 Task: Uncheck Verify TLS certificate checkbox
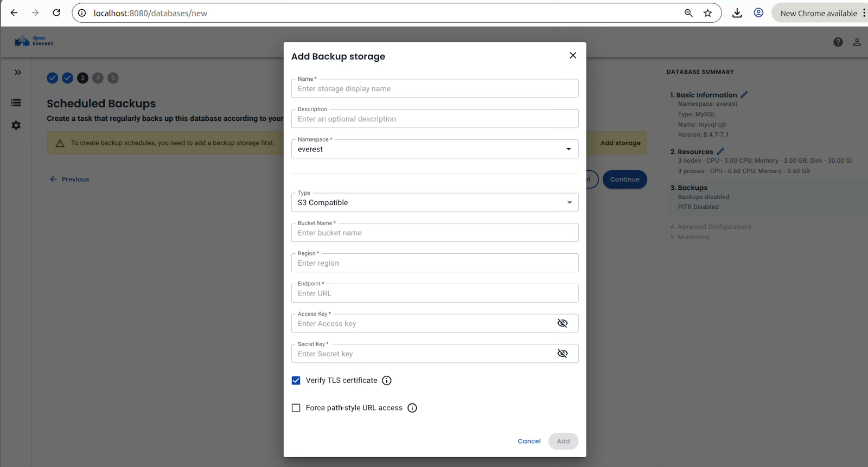296,381
